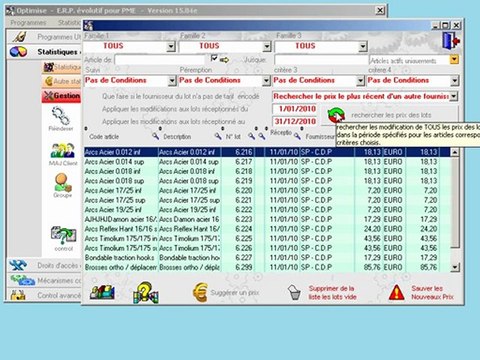Viewport: 480px width, 360px height.
Task: Open the critère 3 Pas de Conditions dropdown
Action: pyautogui.click(x=360, y=81)
